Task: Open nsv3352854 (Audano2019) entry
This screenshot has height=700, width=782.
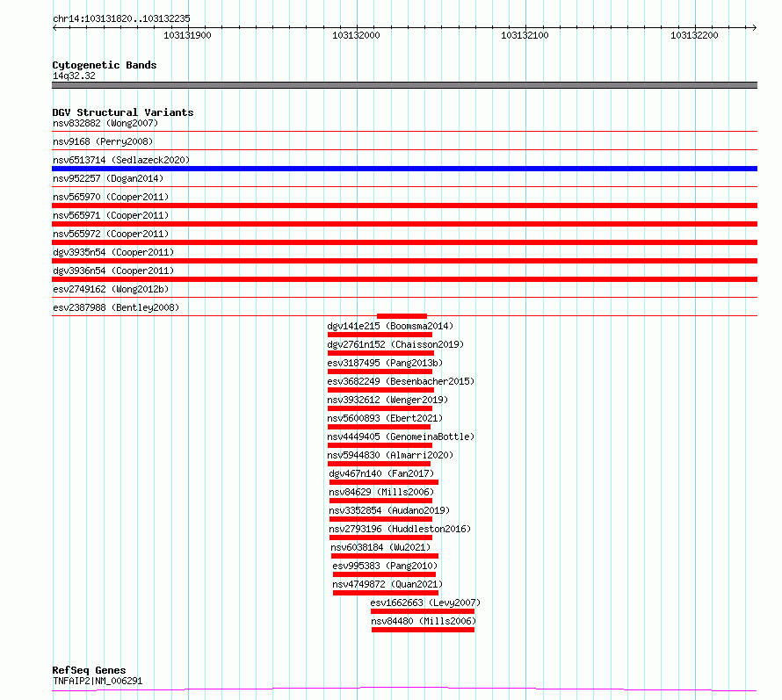Action: tap(389, 510)
